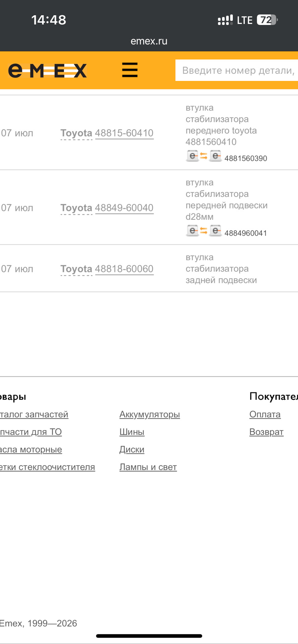The height and width of the screenshot is (644, 298).
Task: Select description 'втулка стабилизатора переднего toyota'
Action: pyautogui.click(x=221, y=125)
